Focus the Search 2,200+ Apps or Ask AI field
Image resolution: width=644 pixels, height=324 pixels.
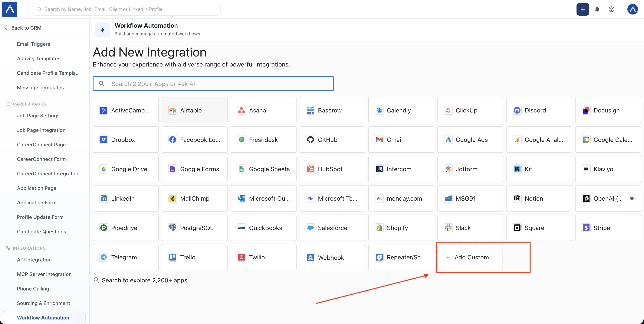213,84
